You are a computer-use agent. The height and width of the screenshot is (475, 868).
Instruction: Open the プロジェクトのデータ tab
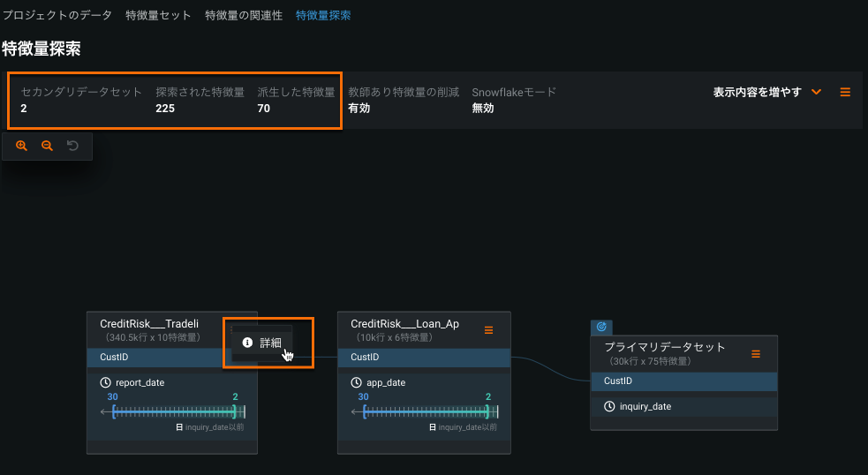click(x=57, y=16)
